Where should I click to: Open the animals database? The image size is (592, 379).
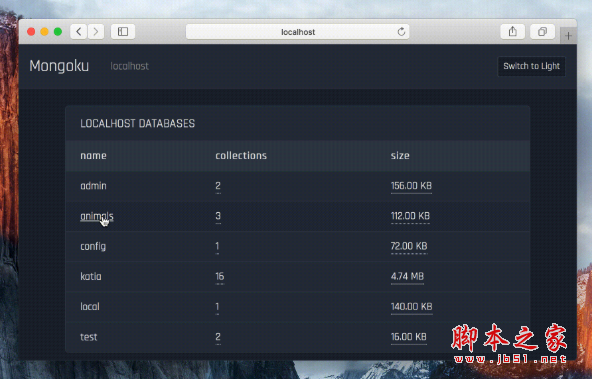tap(97, 216)
